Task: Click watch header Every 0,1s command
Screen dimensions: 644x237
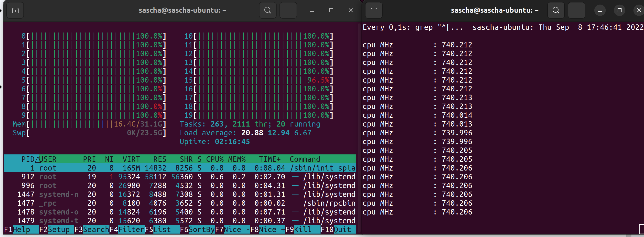Action: coord(413,27)
